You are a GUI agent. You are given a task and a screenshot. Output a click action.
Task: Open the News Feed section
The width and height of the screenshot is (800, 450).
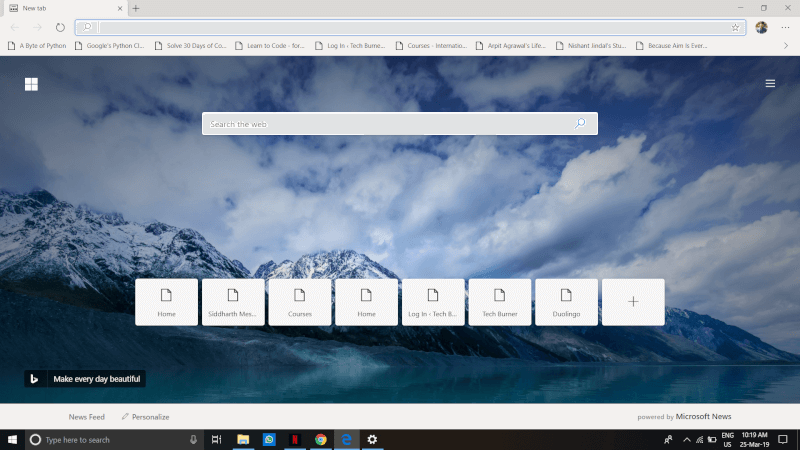[x=87, y=417]
